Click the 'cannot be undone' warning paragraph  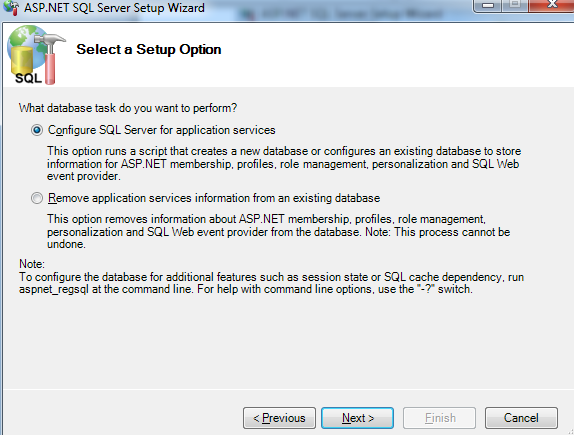coord(279,232)
